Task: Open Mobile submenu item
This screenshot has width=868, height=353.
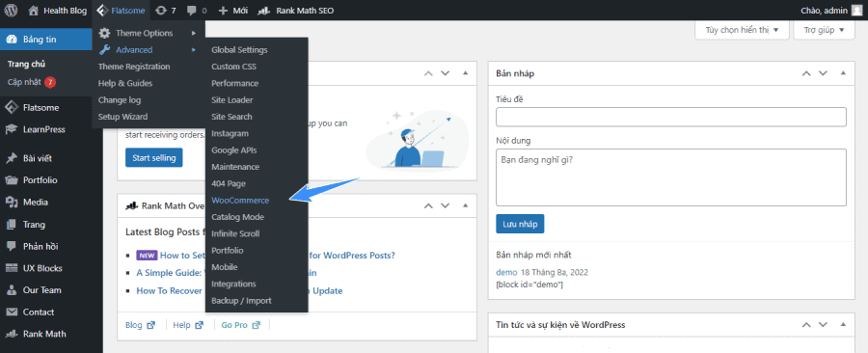Action: point(224,267)
